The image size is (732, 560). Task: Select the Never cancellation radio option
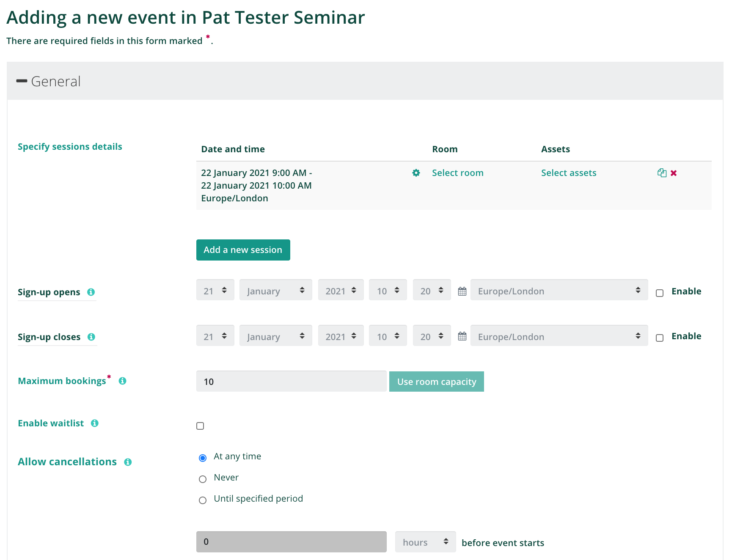[x=203, y=479]
